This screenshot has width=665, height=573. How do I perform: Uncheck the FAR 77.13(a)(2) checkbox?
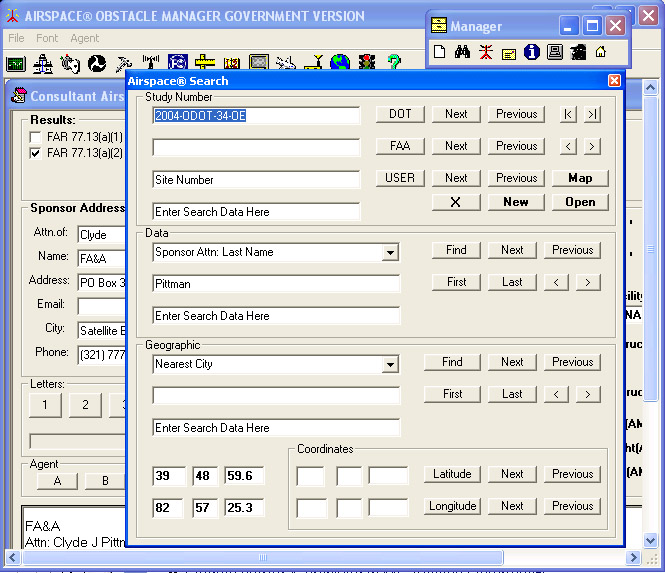pyautogui.click(x=37, y=153)
